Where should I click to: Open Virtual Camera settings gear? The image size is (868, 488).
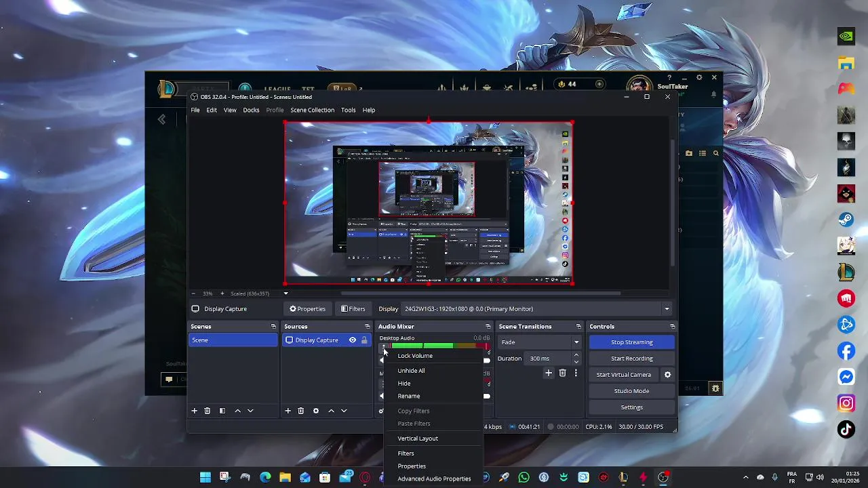(667, 375)
